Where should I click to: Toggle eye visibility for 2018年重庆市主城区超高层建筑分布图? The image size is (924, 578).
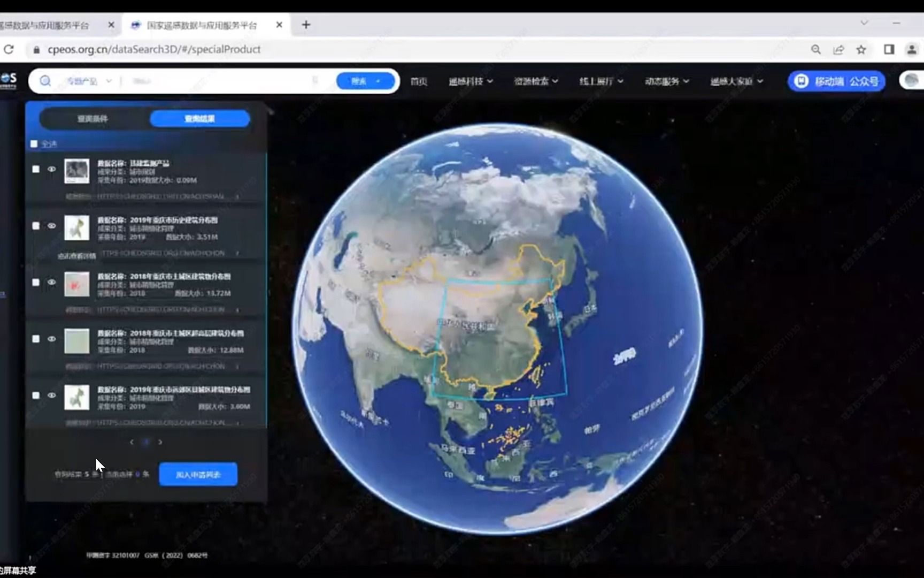click(52, 339)
